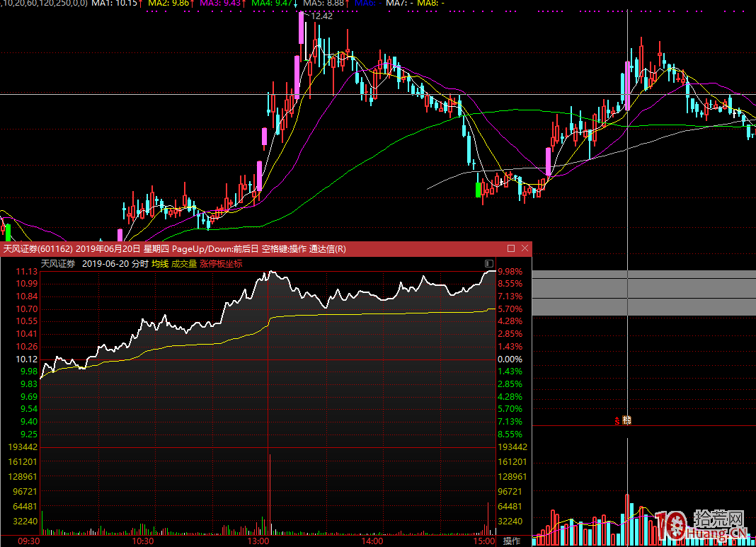Maximize the intraday popup window

[x=511, y=248]
